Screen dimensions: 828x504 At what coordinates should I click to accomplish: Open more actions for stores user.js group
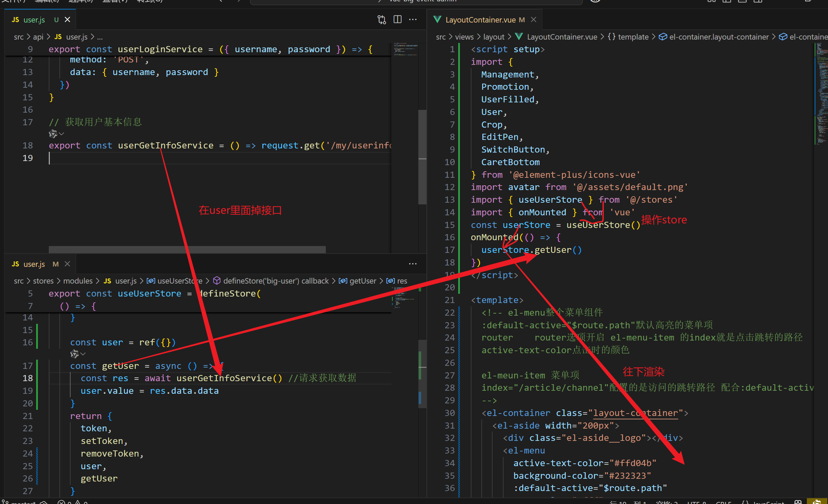pos(413,264)
